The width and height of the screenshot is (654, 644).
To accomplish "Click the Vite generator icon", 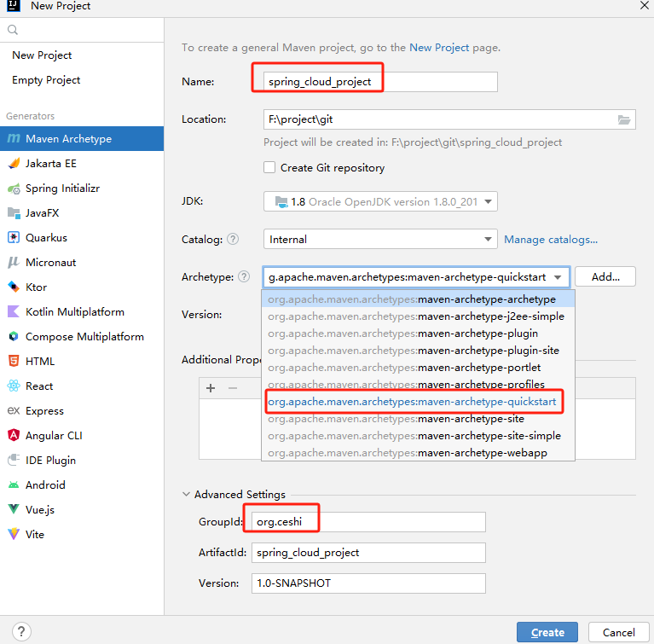I will pyautogui.click(x=14, y=534).
